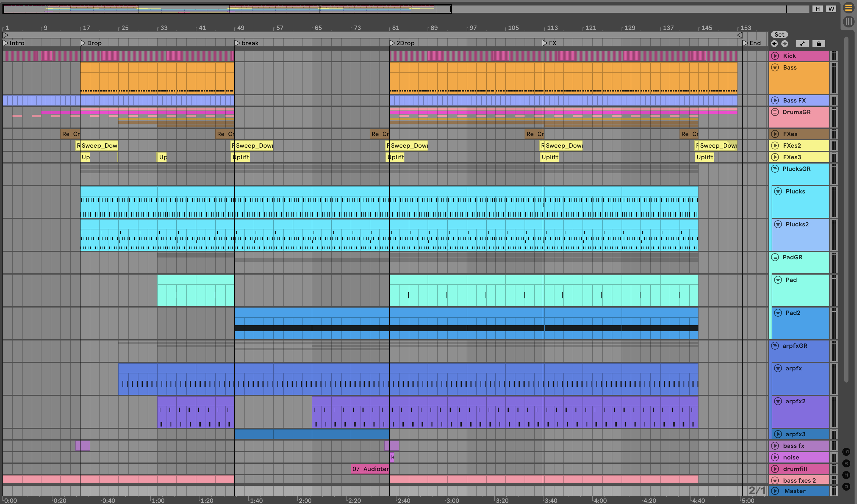
Task: Click the 2Drop locator marker
Action: [x=392, y=43]
